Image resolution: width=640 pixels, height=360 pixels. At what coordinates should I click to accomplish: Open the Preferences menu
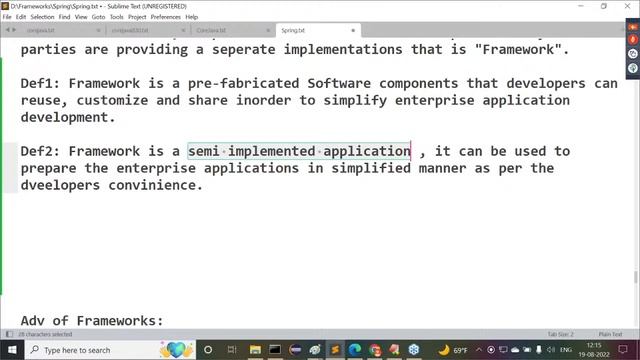(165, 17)
